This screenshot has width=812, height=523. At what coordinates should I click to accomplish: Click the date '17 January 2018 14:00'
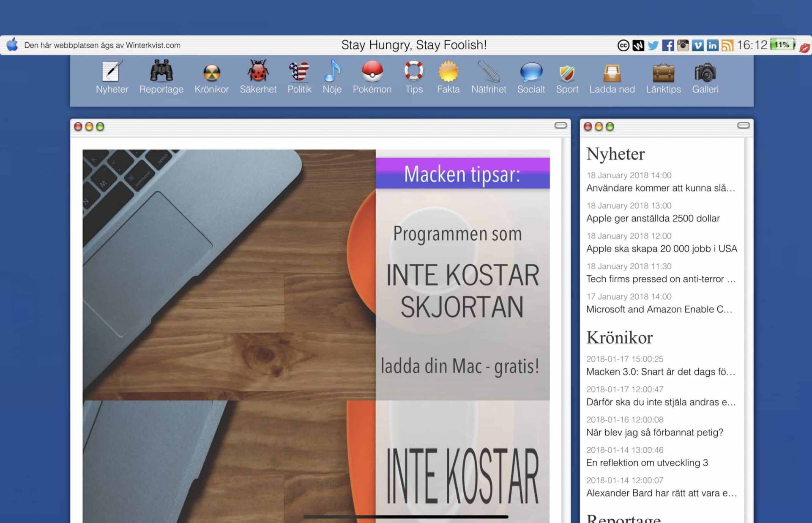point(629,296)
